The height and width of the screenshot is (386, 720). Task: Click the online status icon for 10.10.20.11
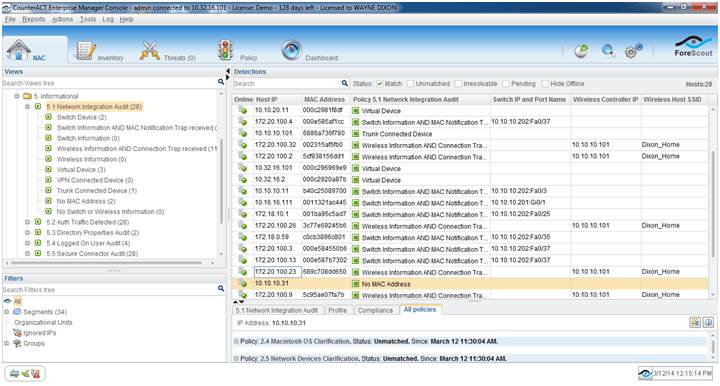(x=242, y=110)
